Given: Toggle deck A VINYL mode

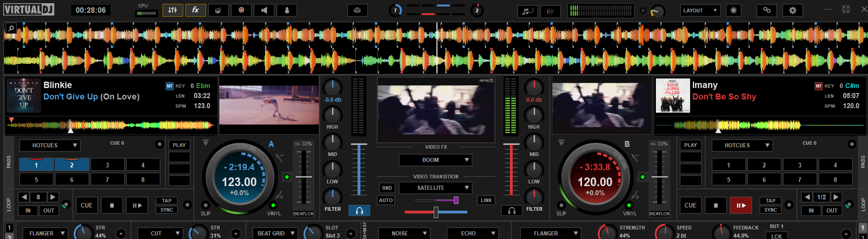Looking at the screenshot, I should [273, 205].
